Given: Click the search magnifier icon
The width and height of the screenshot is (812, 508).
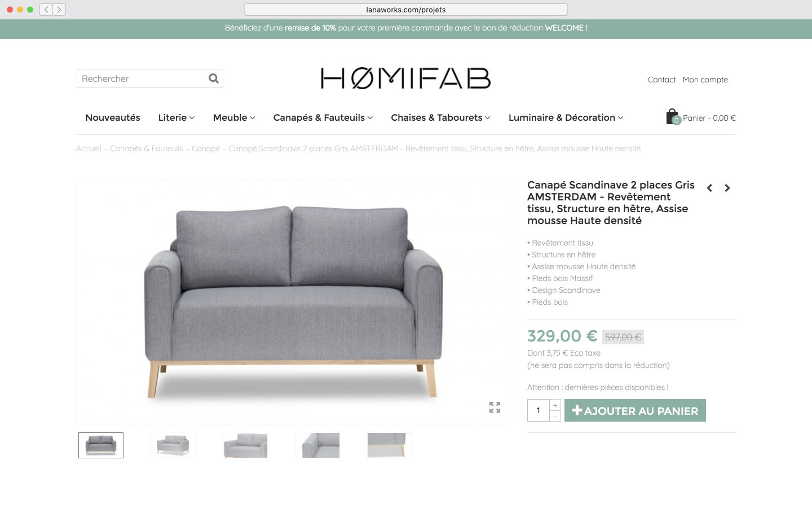Looking at the screenshot, I should [214, 78].
